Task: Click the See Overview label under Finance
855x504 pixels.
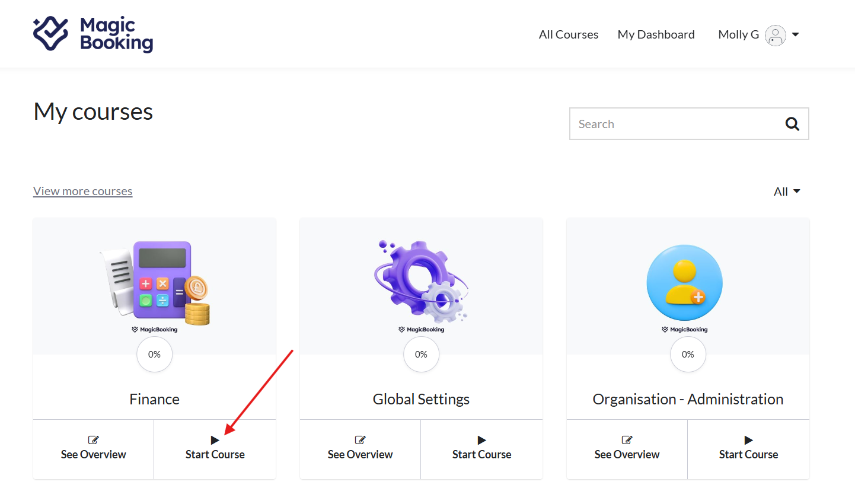Action: pos(94,455)
